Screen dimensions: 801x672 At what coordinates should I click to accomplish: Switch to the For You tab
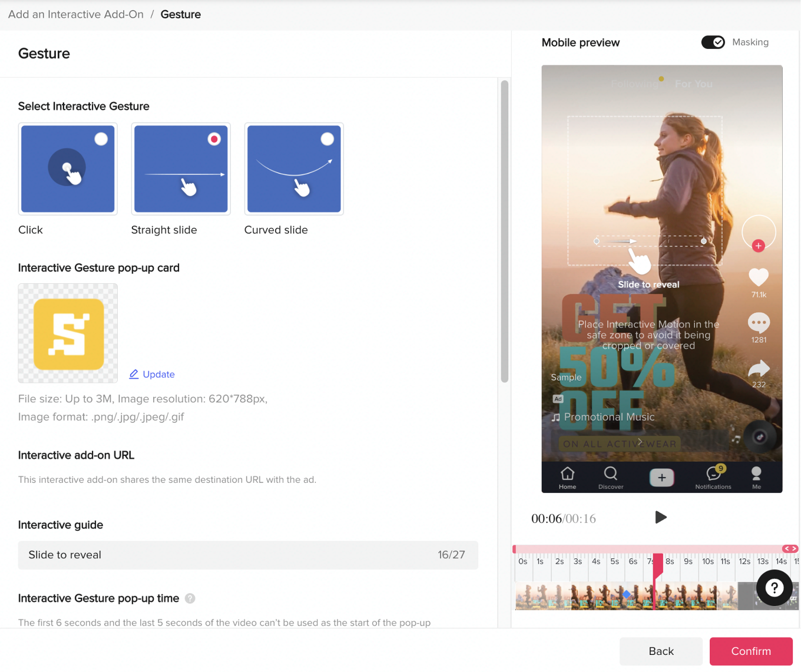[694, 84]
